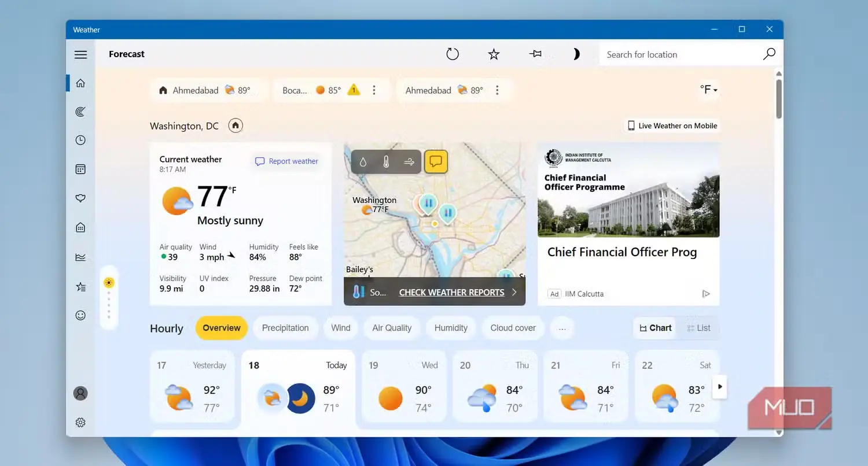Click the Washington 77°F map label
Screen dimensions: 868x466
pyautogui.click(x=374, y=205)
